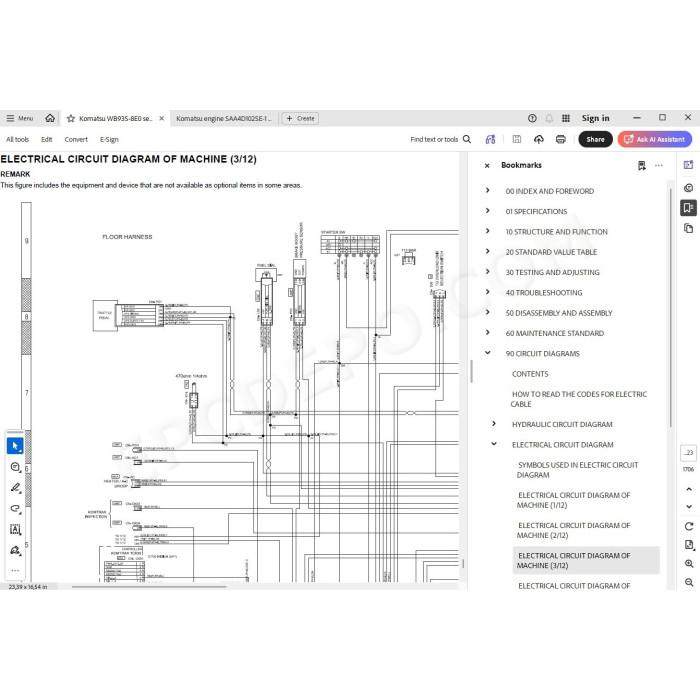Click the Create new tab button

tap(300, 118)
